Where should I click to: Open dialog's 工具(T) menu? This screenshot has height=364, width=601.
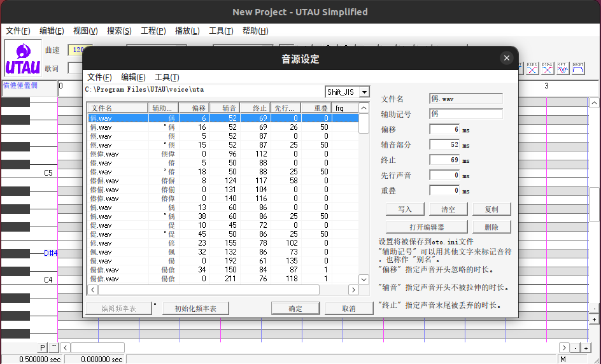tap(167, 77)
